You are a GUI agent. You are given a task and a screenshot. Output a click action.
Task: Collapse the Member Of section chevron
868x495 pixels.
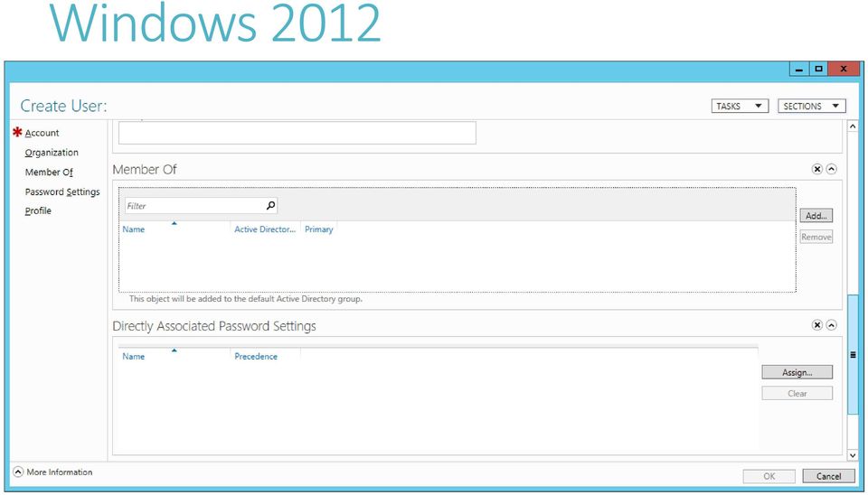coord(832,169)
